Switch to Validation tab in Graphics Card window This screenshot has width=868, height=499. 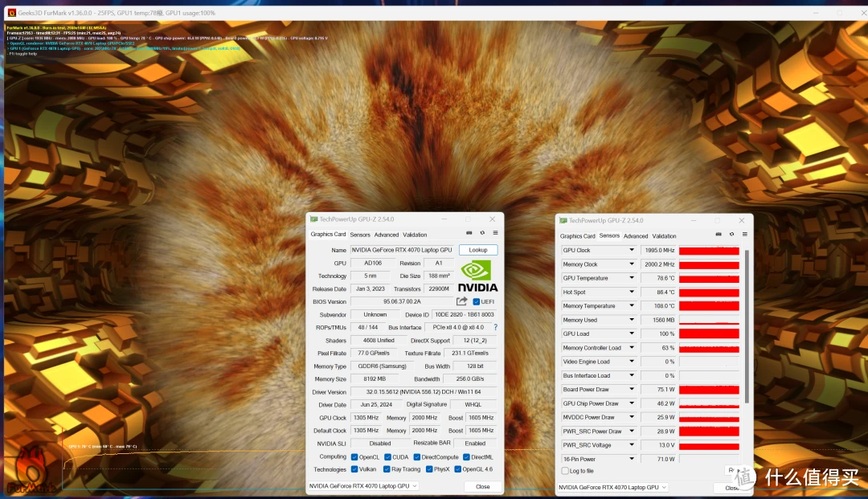[415, 235]
